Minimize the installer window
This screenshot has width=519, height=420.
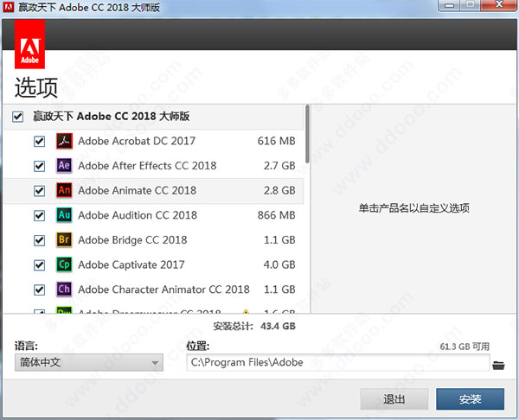pyautogui.click(x=448, y=5)
